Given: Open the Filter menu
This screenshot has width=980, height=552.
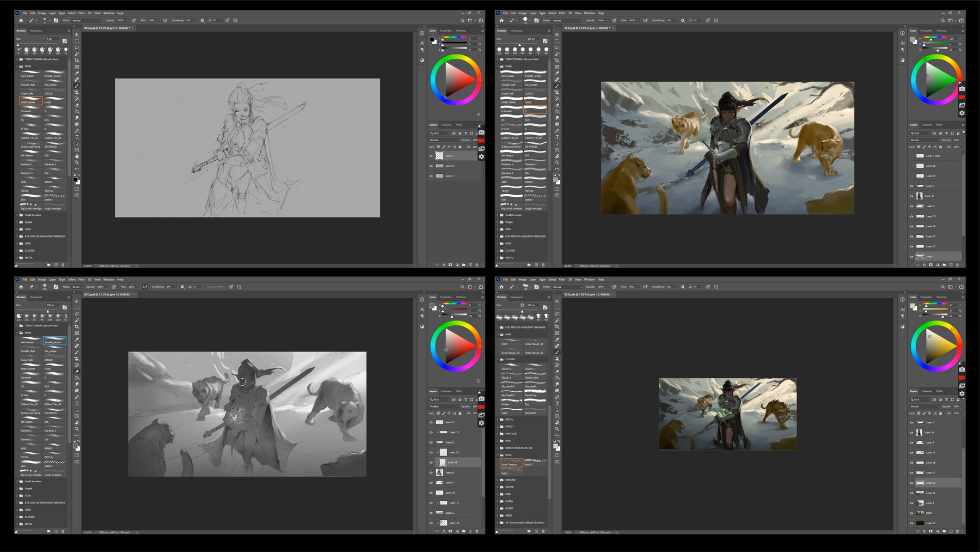Looking at the screenshot, I should click(x=81, y=13).
